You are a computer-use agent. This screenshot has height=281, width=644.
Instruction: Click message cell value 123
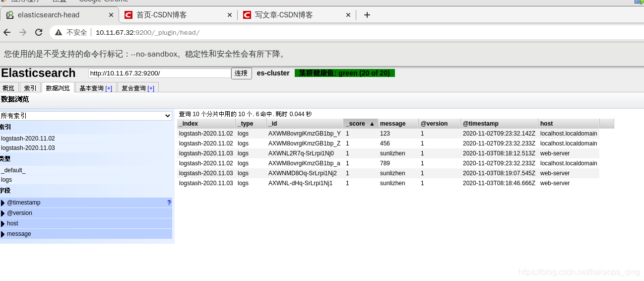point(385,134)
